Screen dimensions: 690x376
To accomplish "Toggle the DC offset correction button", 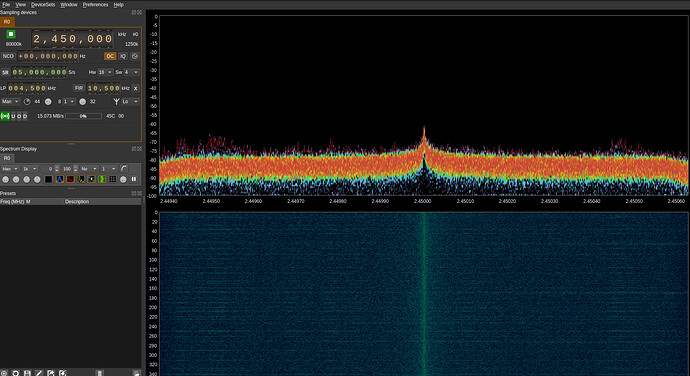I will coord(110,56).
